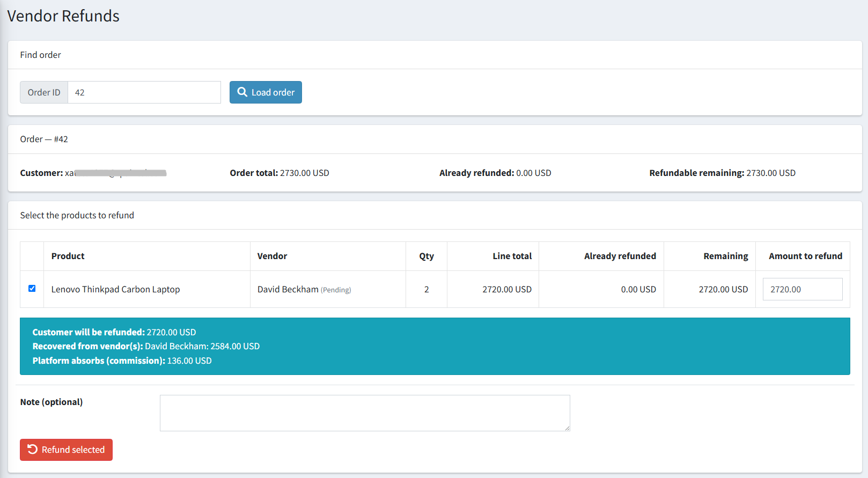Click the Select the products to refund heading
Viewport: 868px width, 478px height.
click(x=77, y=215)
